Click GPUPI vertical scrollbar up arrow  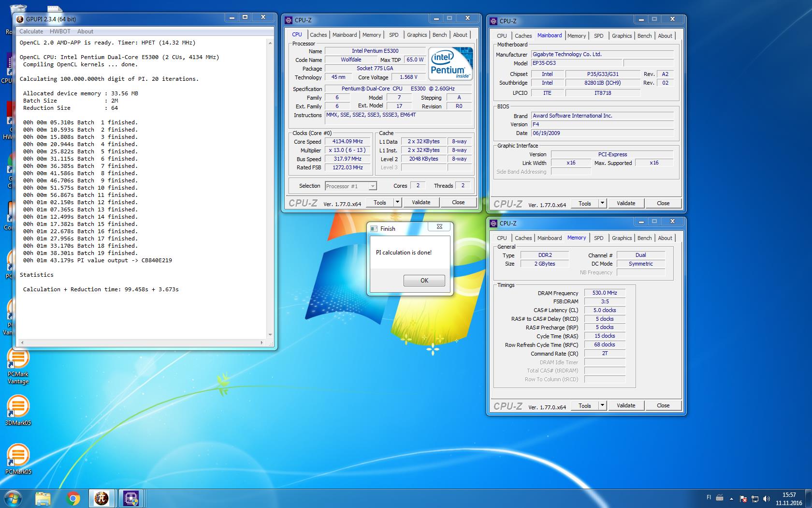270,43
